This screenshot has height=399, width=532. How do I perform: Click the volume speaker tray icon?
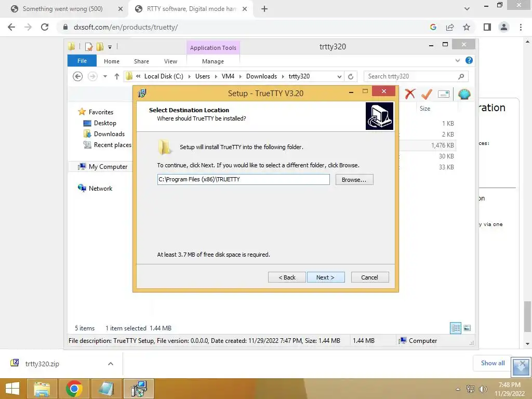point(483,389)
